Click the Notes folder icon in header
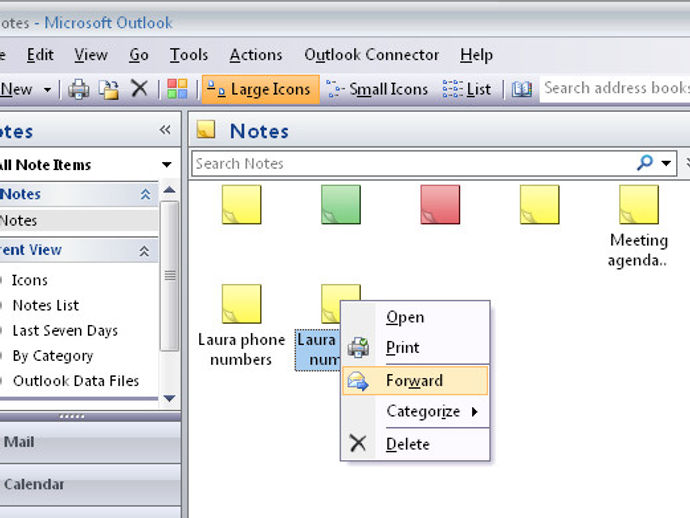 coord(206,130)
